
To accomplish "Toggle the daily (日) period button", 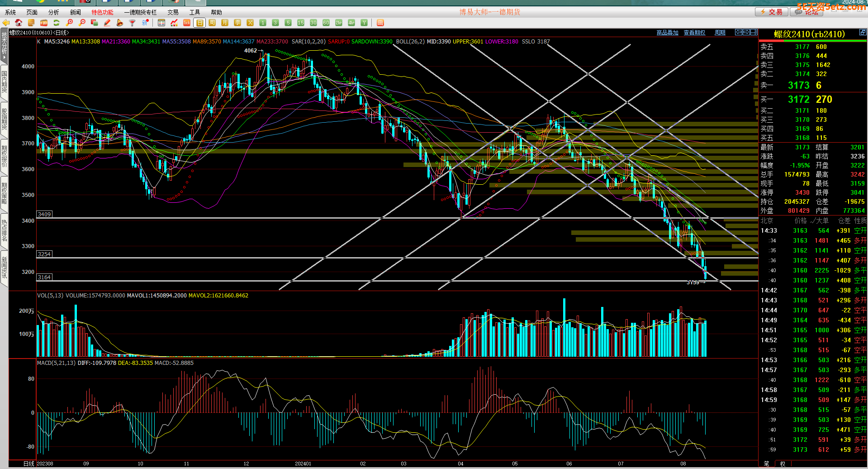I will click(x=199, y=23).
